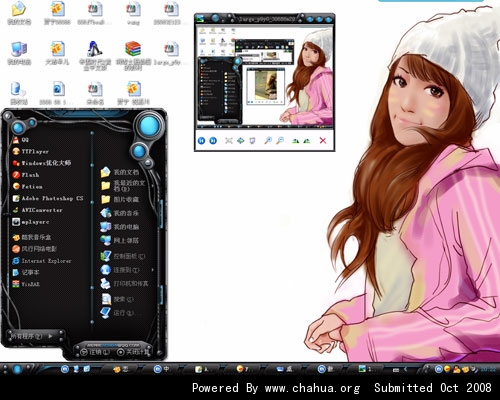Screen dimensions: 500x400
Task: Click picture viewer title bar app icon
Action: tap(200, 19)
